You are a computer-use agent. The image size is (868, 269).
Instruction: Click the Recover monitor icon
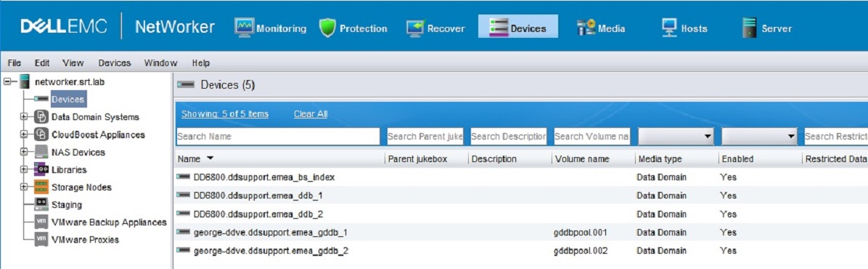coord(415,28)
